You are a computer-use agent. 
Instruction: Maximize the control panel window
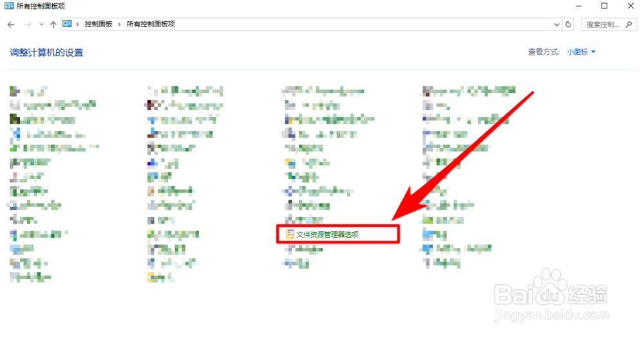tap(605, 6)
